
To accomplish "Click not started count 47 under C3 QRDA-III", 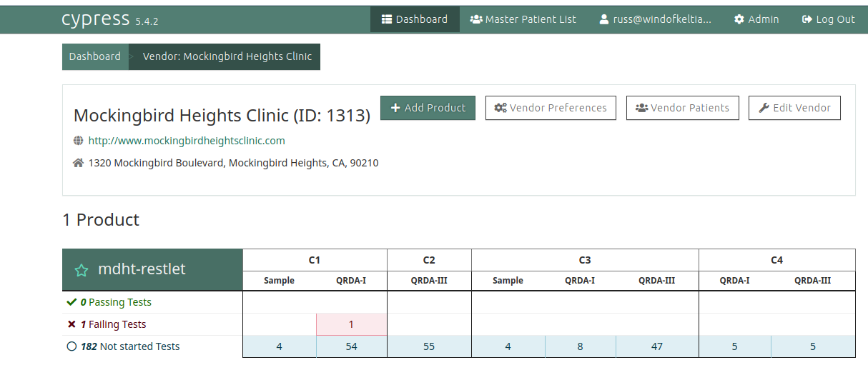I will (657, 346).
